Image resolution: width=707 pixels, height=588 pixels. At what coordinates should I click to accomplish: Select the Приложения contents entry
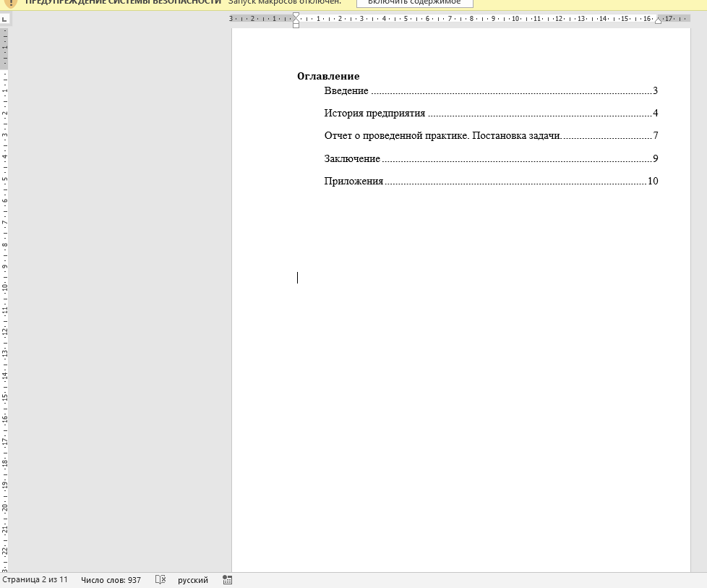(x=353, y=182)
